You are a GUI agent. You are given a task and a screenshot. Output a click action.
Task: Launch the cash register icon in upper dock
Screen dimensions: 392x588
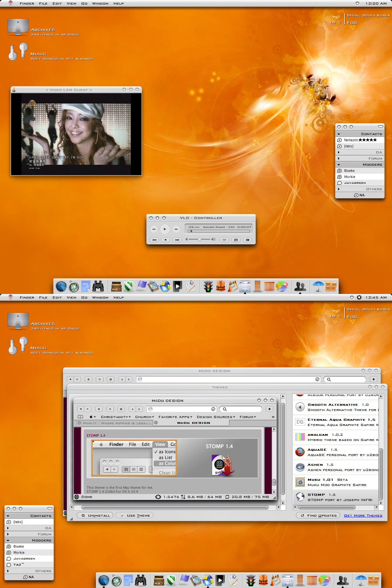(116, 286)
